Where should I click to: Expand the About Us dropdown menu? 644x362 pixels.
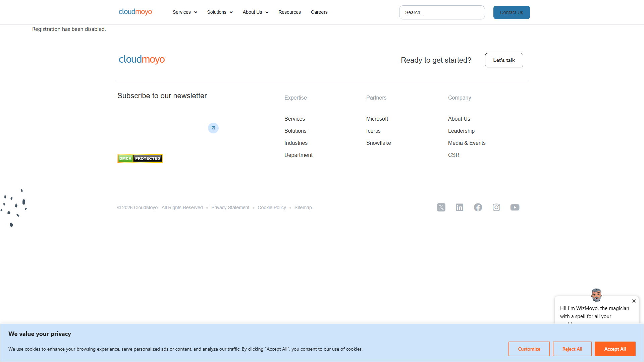pos(256,12)
